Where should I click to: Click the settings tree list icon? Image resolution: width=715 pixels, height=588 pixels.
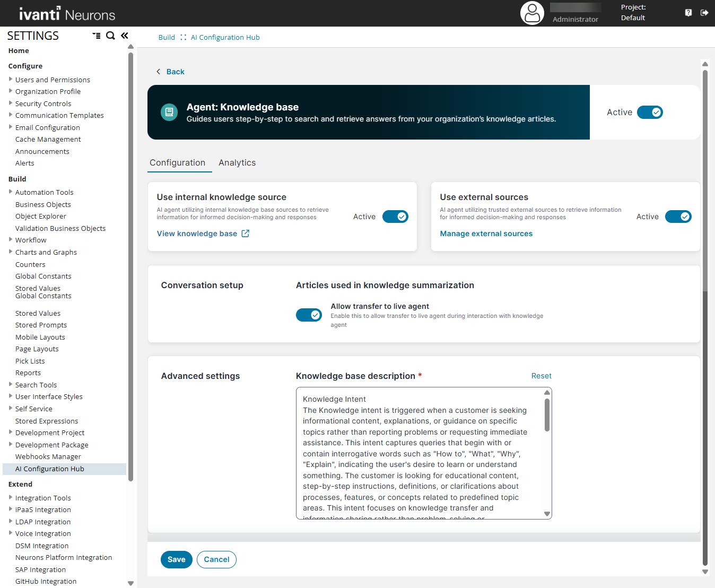click(97, 36)
